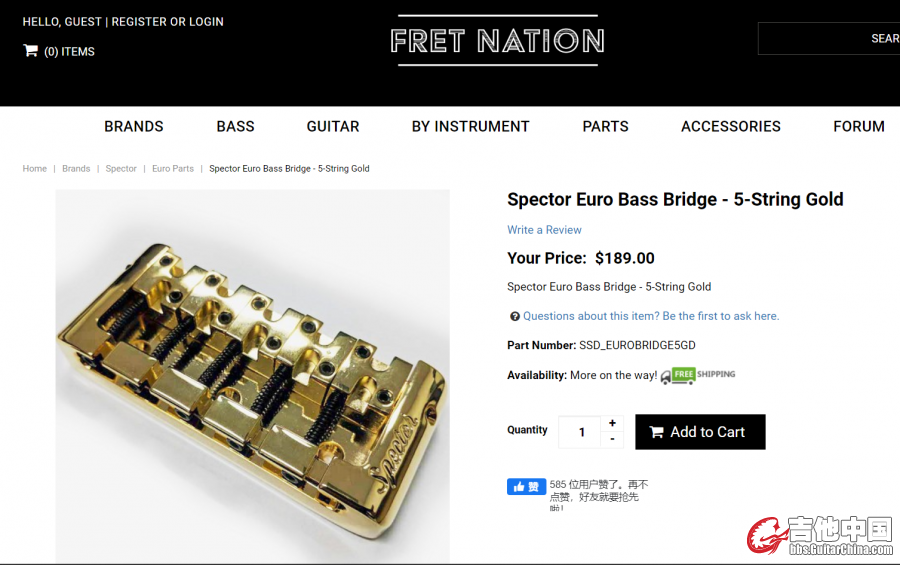Expand the Parts menu
This screenshot has width=900, height=565.
[605, 126]
